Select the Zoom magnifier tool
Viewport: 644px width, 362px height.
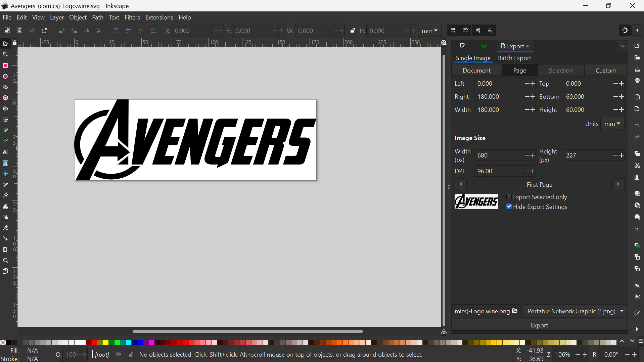click(5, 261)
